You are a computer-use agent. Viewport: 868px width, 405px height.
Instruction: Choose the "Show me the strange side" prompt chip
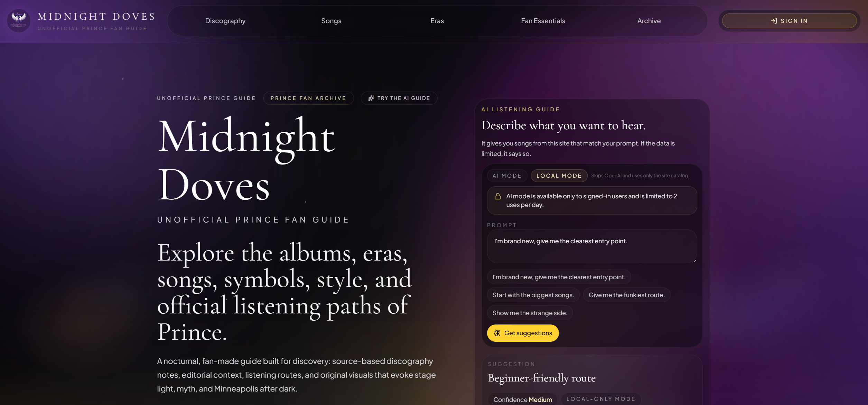529,313
